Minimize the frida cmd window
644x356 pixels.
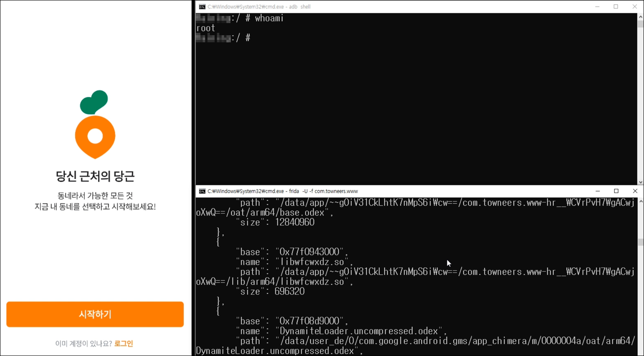(598, 191)
